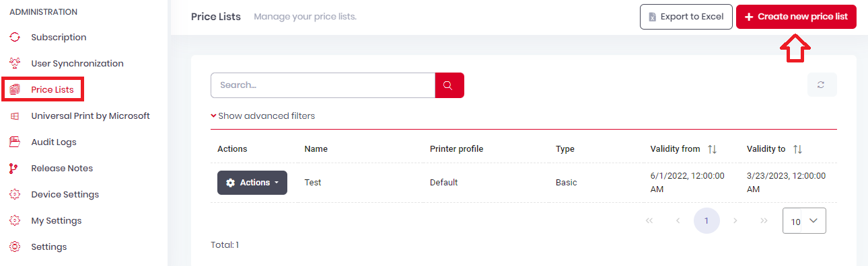Click the My Settings gear icon
Image resolution: width=868 pixels, height=266 pixels.
(15, 220)
